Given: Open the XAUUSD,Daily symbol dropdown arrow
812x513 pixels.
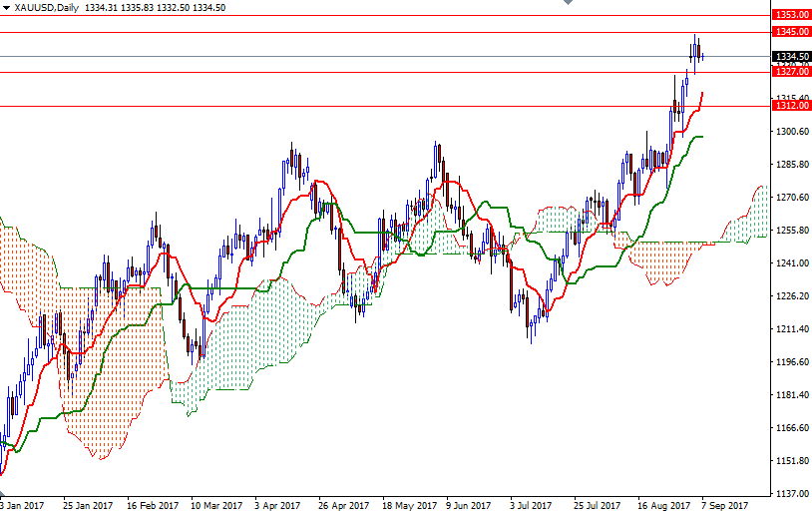Looking at the screenshot, I should (5, 7).
